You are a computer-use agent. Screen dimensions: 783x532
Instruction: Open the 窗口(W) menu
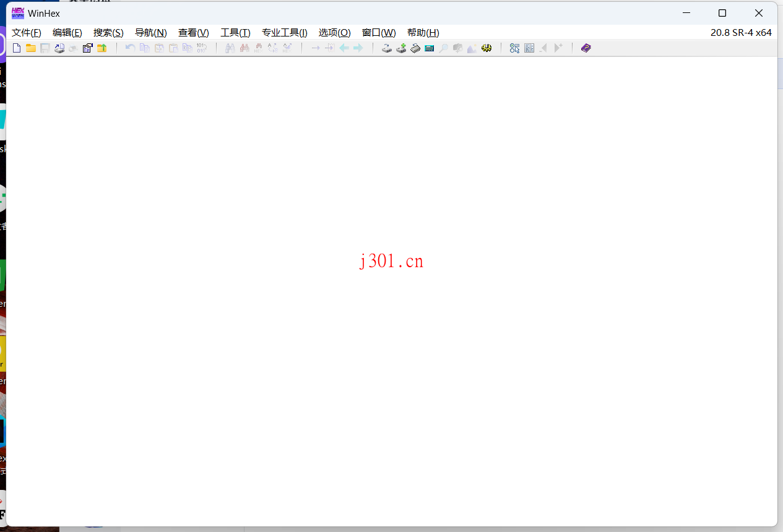(379, 33)
